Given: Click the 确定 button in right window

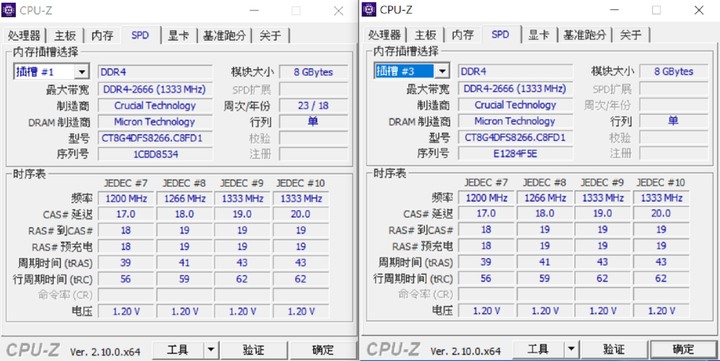Looking at the screenshot, I should click(683, 350).
